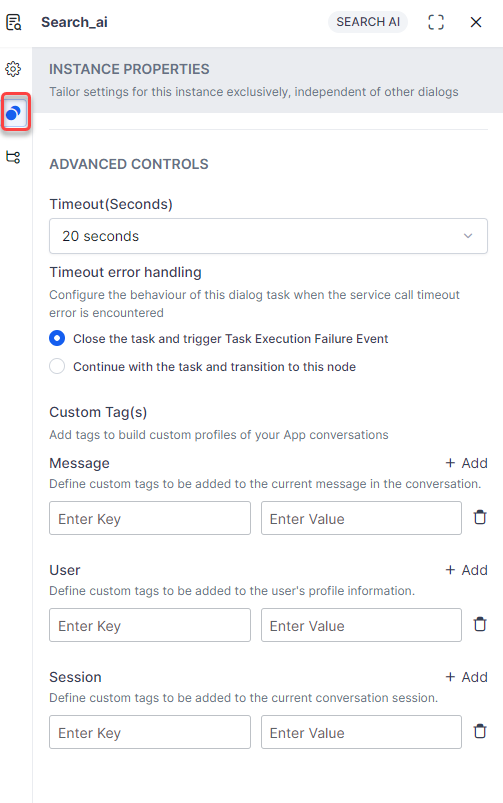Expand panel with the fullscreen icon
Viewport: 503px width, 803px height.
(436, 22)
